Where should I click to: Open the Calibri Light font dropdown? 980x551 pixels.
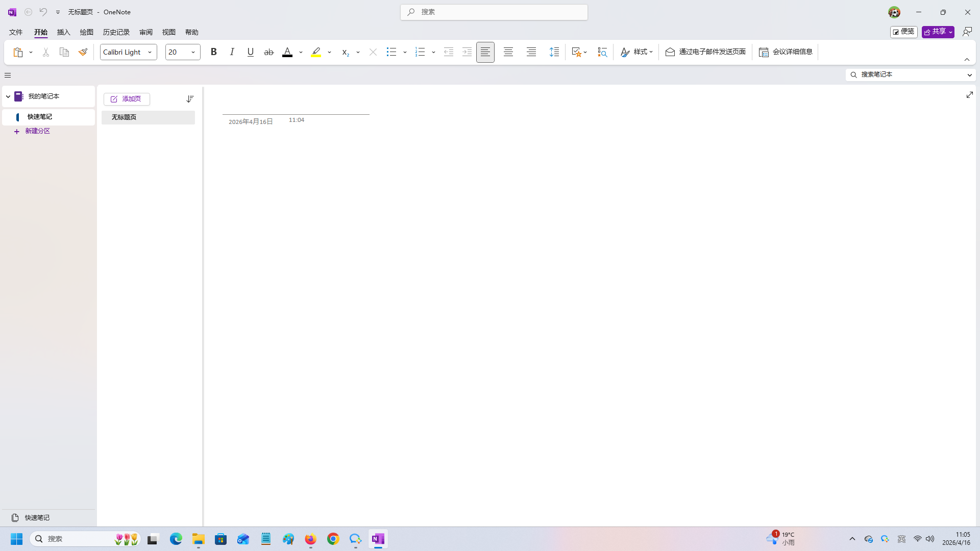[150, 52]
